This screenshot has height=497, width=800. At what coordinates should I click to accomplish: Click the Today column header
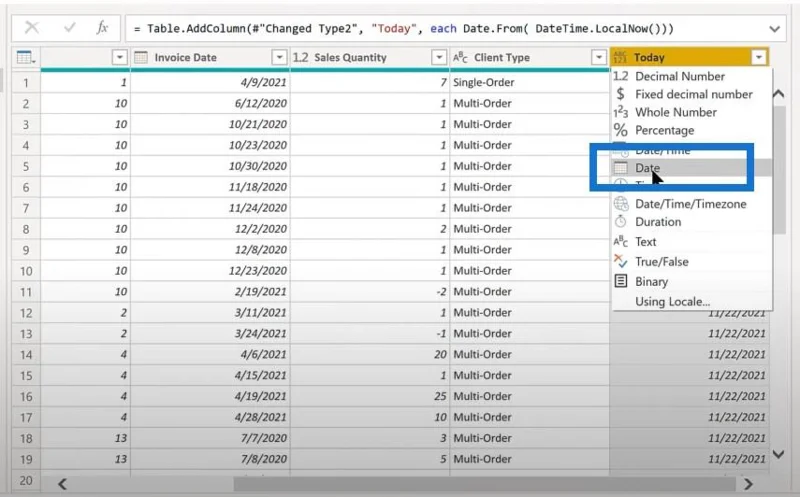[689, 58]
